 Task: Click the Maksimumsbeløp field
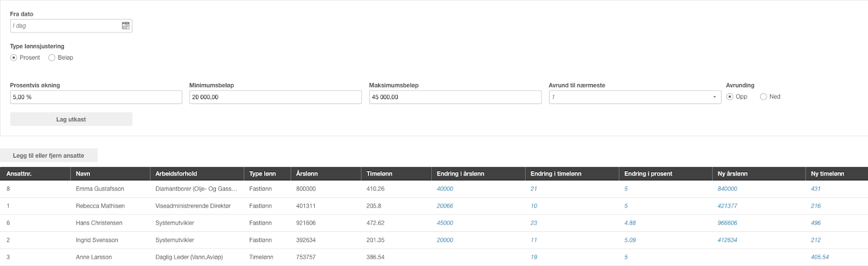455,97
